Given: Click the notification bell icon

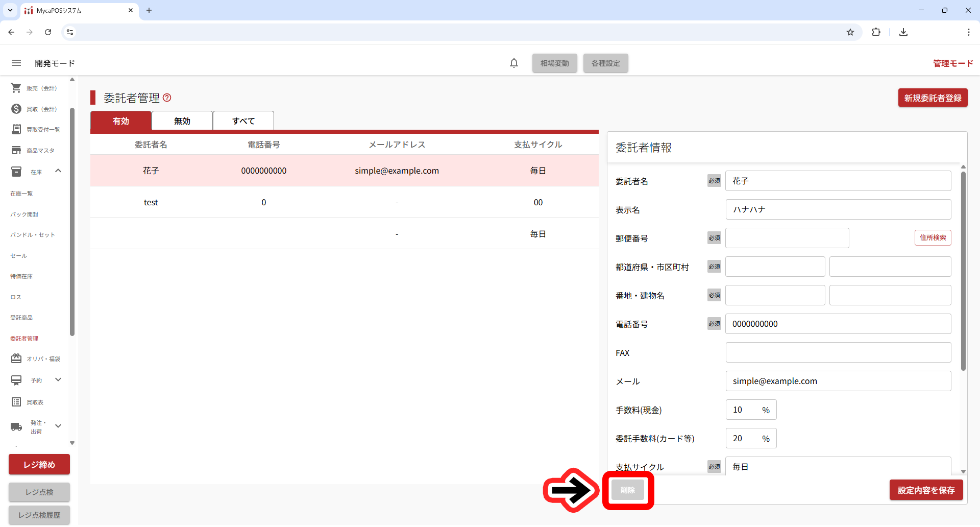Looking at the screenshot, I should 514,63.
